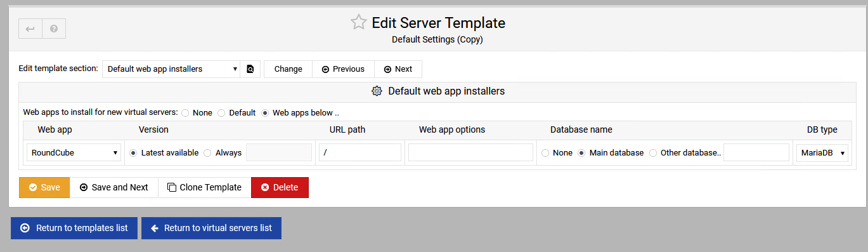This screenshot has width=868, height=252.
Task: Click the Web app options field
Action: point(471,152)
